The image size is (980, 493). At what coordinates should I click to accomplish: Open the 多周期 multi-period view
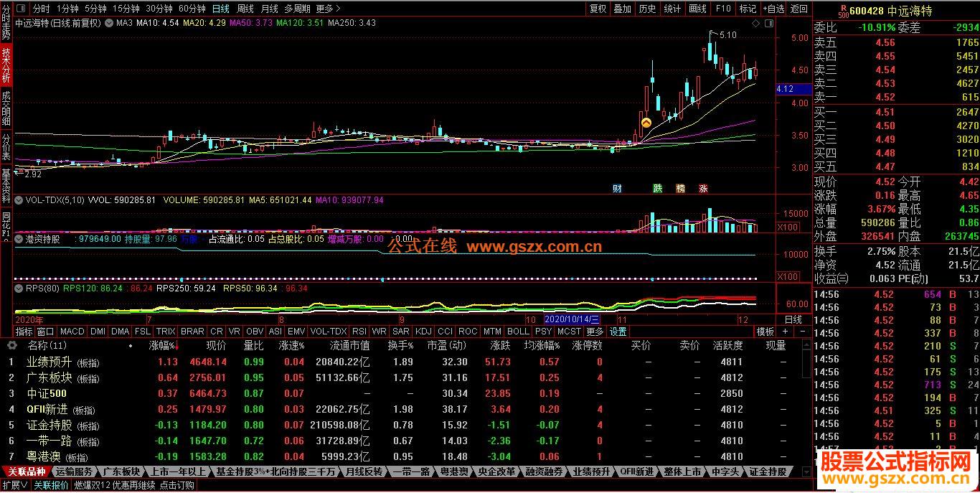297,9
